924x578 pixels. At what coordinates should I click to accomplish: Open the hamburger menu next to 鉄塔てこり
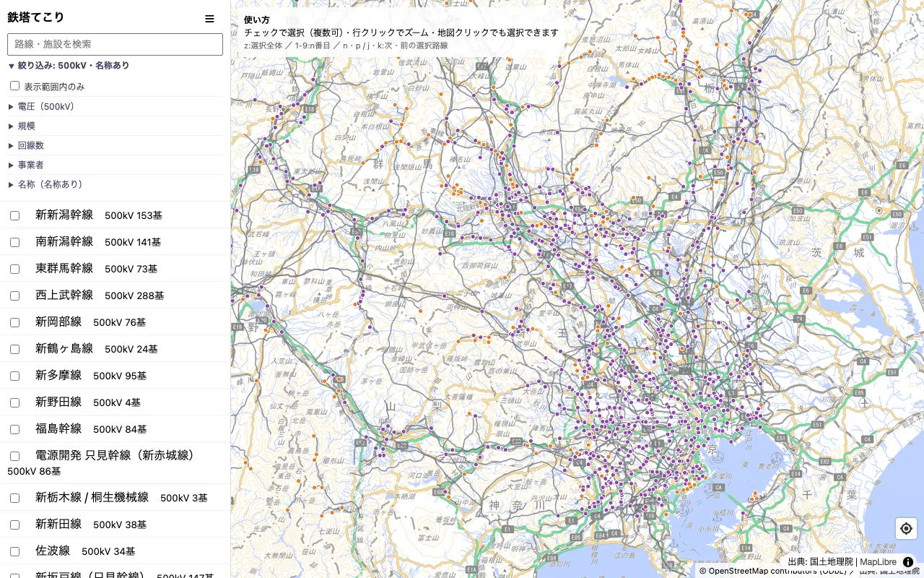point(209,19)
